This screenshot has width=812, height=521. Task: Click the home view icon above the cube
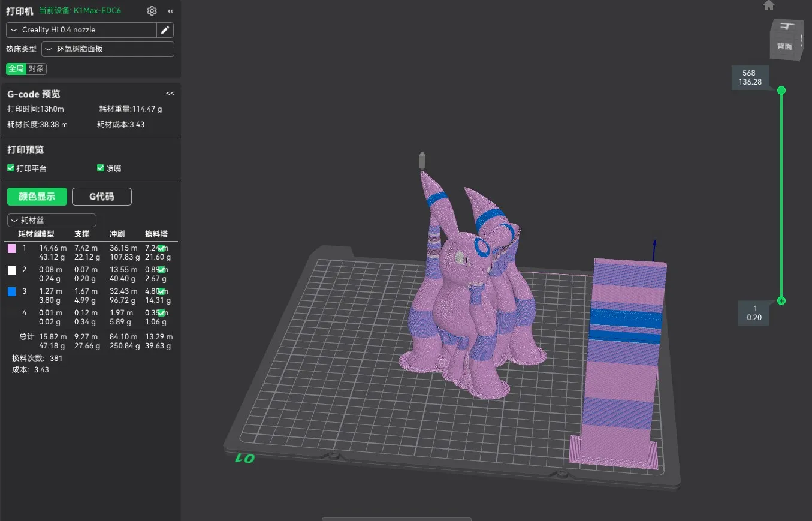769,5
